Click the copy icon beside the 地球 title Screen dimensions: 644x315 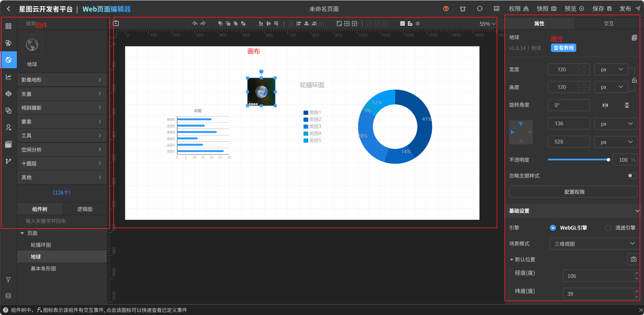[634, 37]
